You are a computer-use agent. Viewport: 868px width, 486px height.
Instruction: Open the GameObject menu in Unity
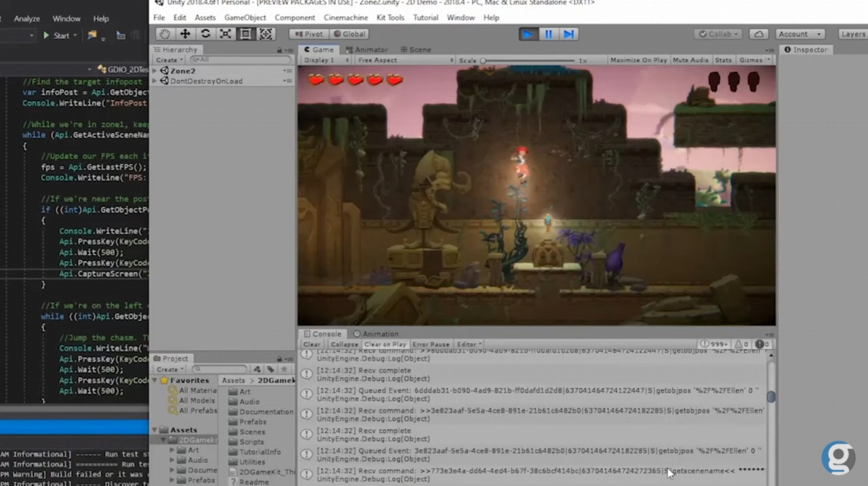[245, 18]
